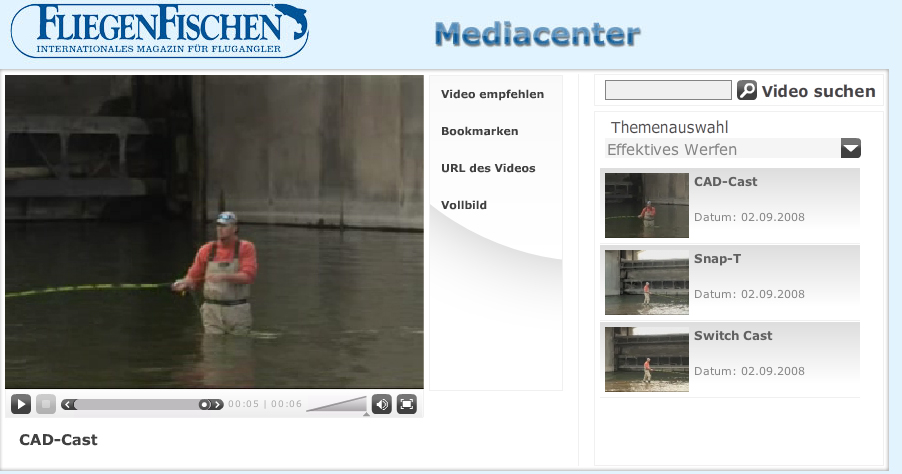This screenshot has height=474, width=902.
Task: Open the Snap-T video thumbnail
Action: coord(647,282)
